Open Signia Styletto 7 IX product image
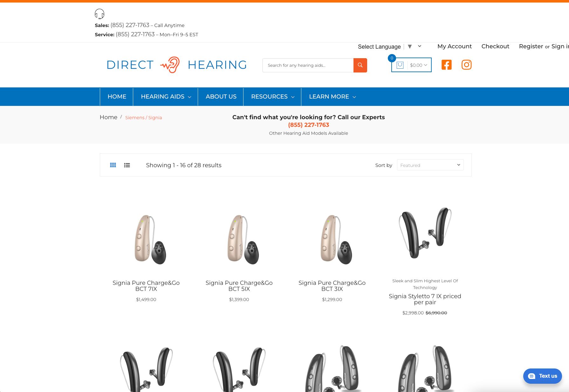Viewport: 569px width, 392px height. (425, 234)
